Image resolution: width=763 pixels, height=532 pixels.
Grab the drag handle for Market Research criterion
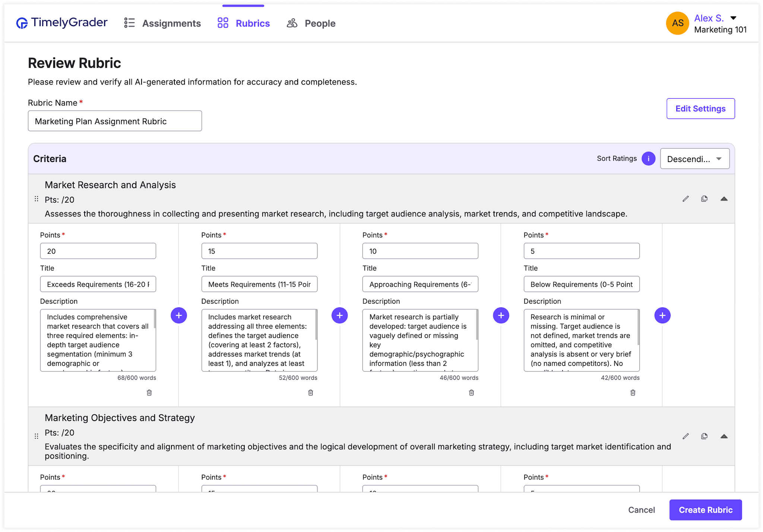click(x=37, y=199)
